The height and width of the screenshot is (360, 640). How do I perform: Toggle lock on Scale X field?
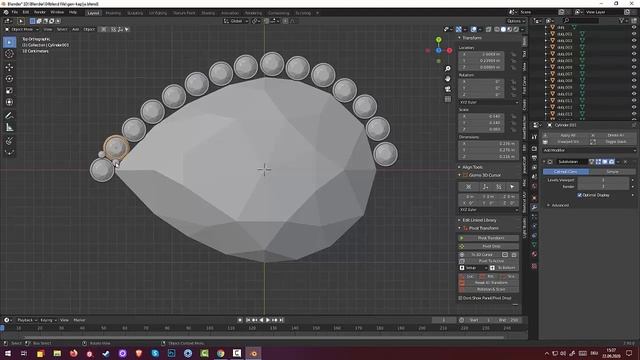click(513, 116)
